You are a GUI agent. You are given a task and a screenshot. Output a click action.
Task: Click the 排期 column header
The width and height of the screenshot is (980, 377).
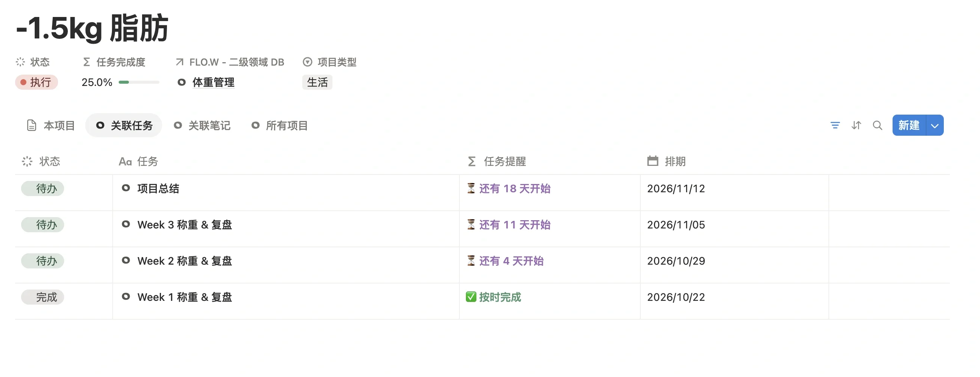click(x=666, y=161)
